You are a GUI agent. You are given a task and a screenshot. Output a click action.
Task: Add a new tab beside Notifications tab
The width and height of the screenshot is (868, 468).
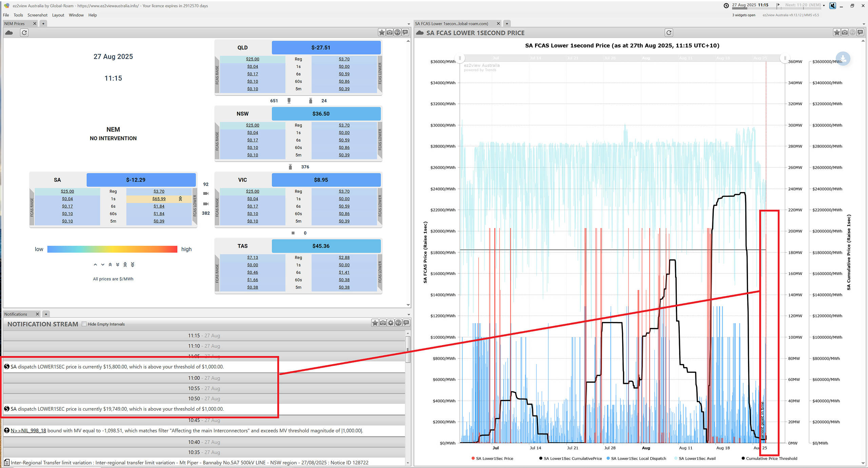[46, 314]
